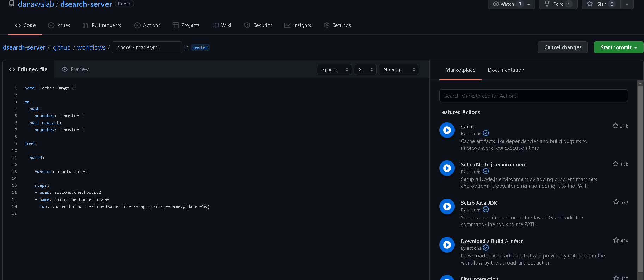Open the Insights tab
This screenshot has width=644, height=280.
298,25
